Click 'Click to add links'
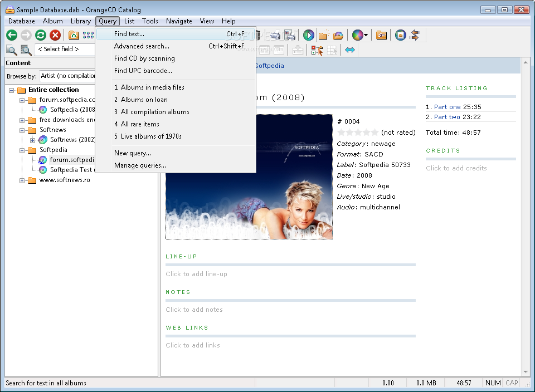The image size is (535, 392). (x=193, y=345)
